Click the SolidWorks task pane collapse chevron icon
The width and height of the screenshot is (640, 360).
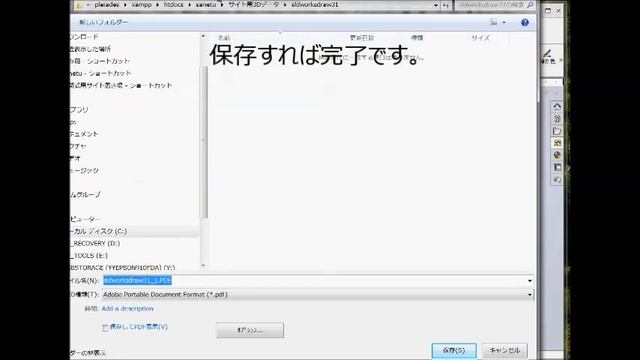(x=557, y=107)
